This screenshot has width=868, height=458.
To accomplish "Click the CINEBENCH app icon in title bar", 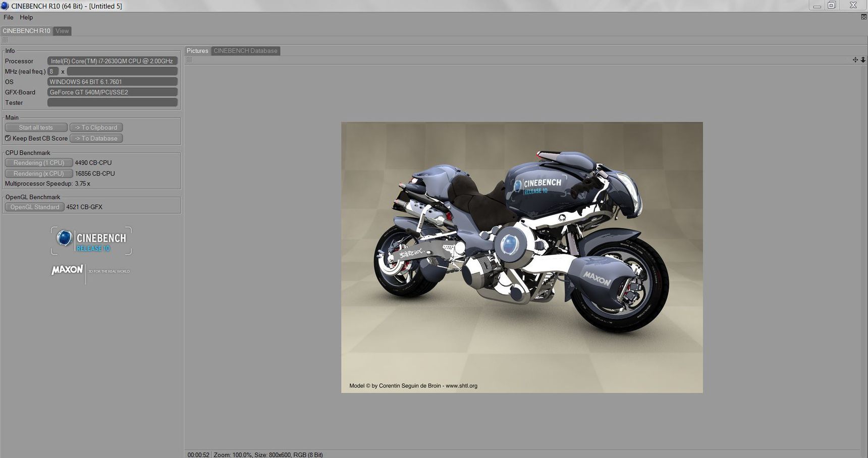I will tap(5, 6).
